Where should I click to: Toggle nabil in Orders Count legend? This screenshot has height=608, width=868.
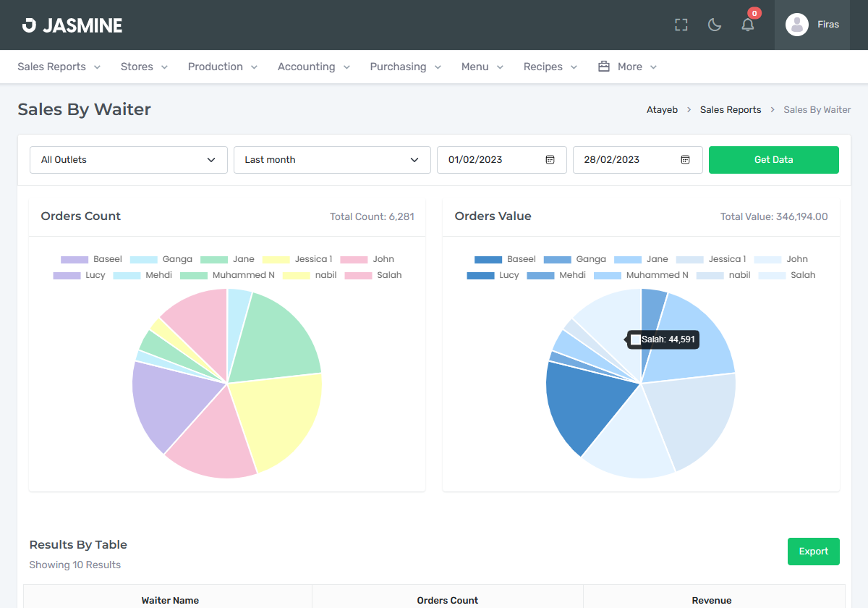point(310,275)
